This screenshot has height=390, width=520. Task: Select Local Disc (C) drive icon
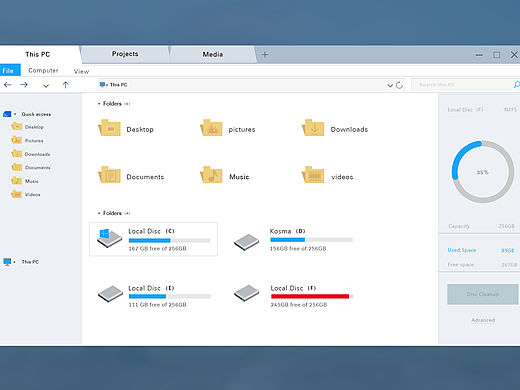(109, 238)
